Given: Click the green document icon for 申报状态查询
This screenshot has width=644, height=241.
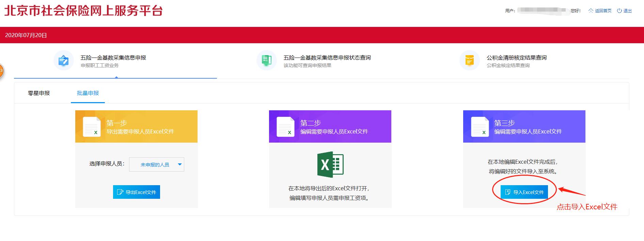Looking at the screenshot, I should [266, 61].
